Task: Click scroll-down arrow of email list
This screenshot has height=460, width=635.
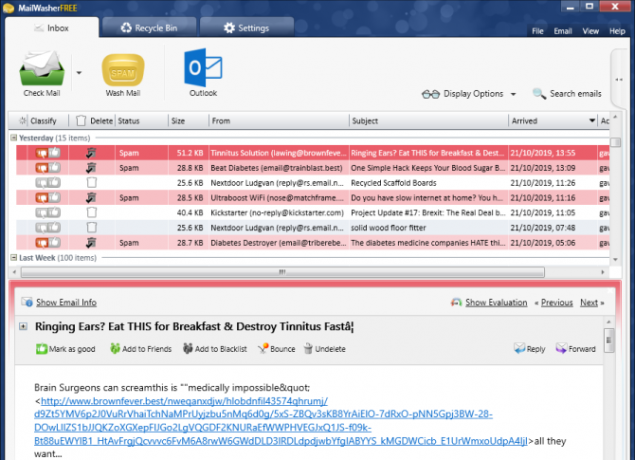Action: coord(615,260)
